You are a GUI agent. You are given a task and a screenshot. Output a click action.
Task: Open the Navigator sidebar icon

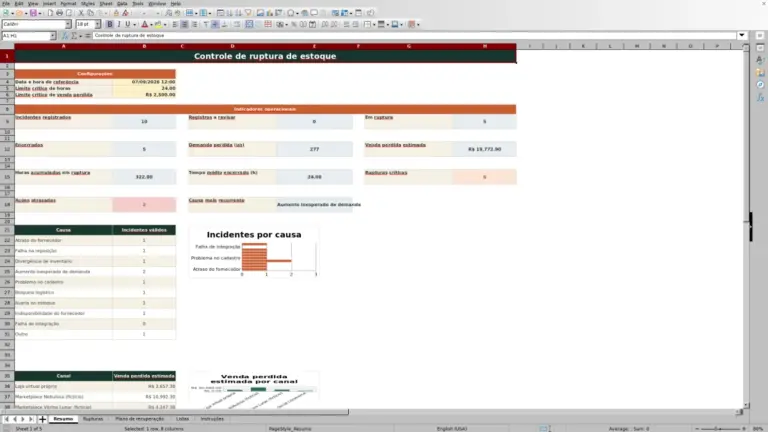[x=760, y=85]
